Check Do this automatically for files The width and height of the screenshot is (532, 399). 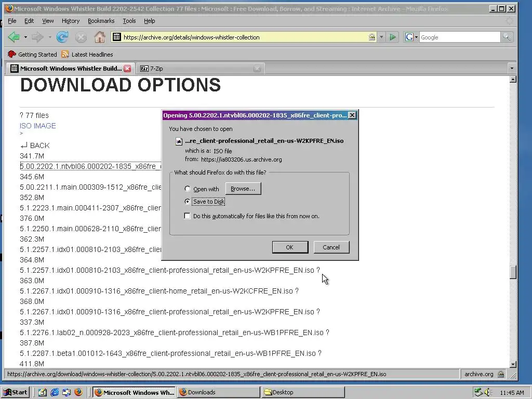[187, 216]
